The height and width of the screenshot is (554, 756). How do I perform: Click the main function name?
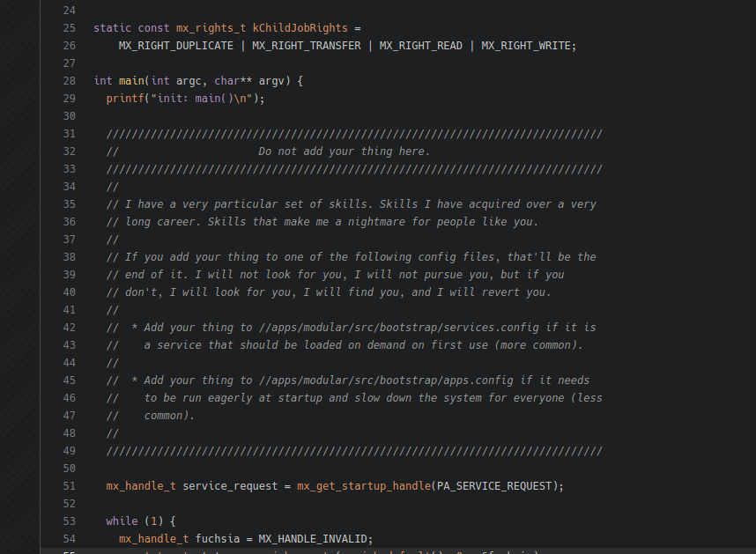[x=131, y=81]
